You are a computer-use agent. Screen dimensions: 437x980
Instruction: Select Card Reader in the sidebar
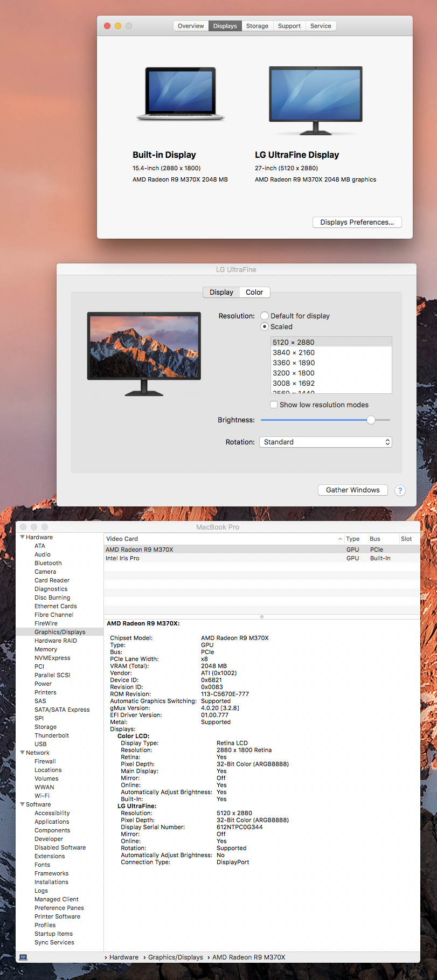[52, 580]
